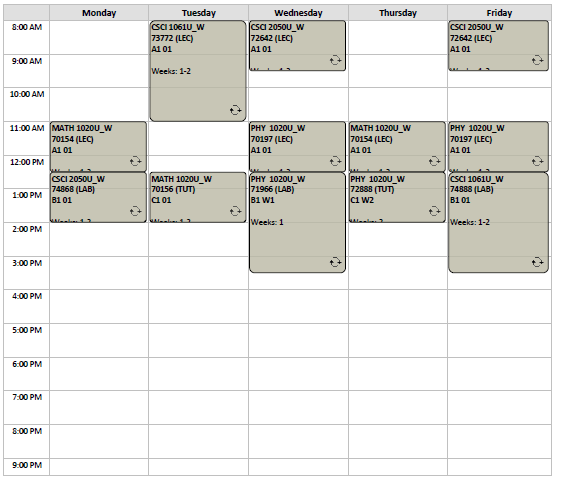Click recurrence icon on Monday MATH 1020U lecture
This screenshot has width=561, height=484.
click(135, 161)
